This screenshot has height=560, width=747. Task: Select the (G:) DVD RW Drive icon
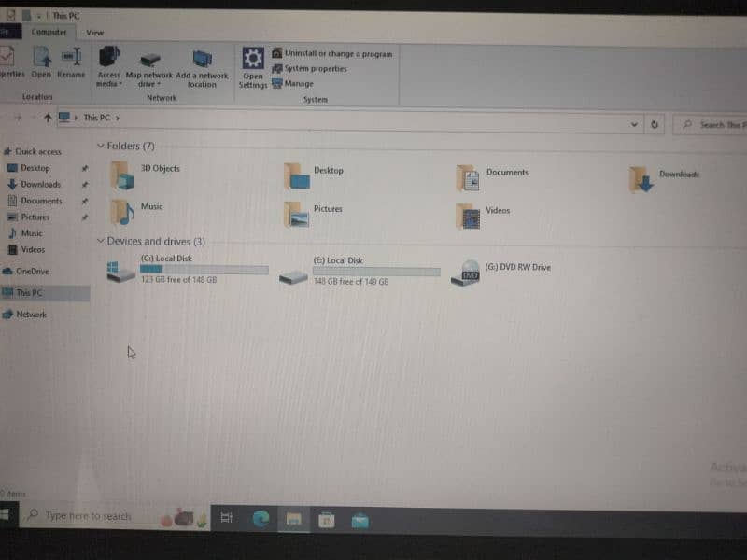[465, 273]
